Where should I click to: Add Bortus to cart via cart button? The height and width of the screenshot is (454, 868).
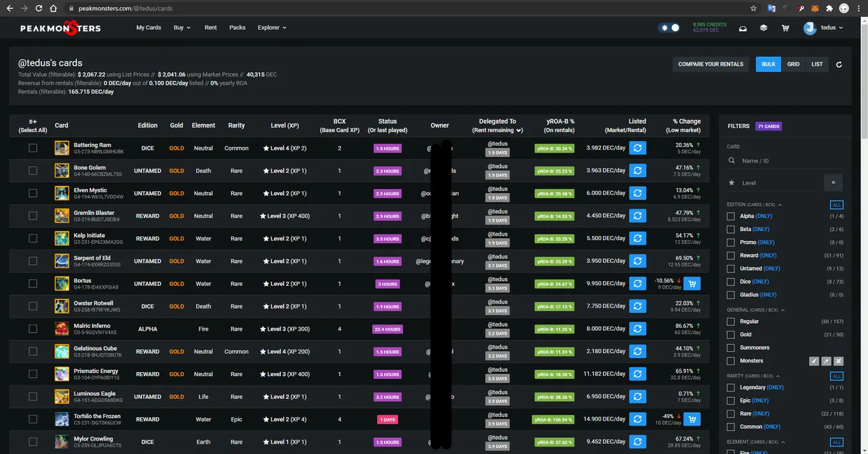point(692,284)
